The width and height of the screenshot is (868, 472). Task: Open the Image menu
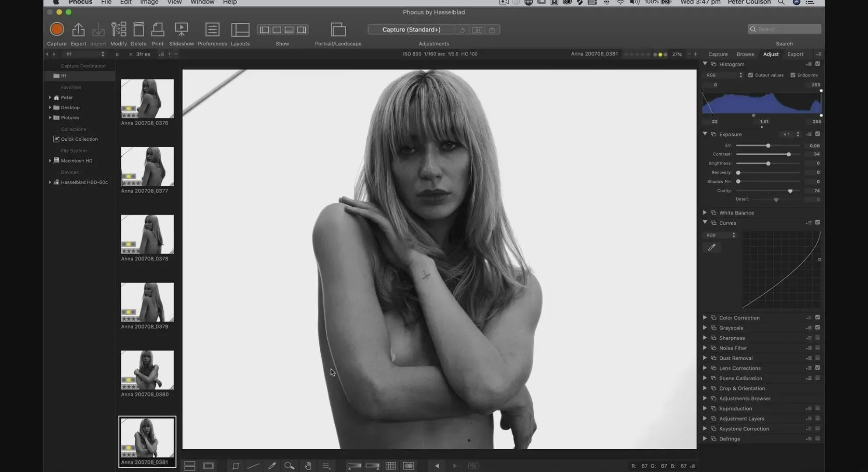149,3
